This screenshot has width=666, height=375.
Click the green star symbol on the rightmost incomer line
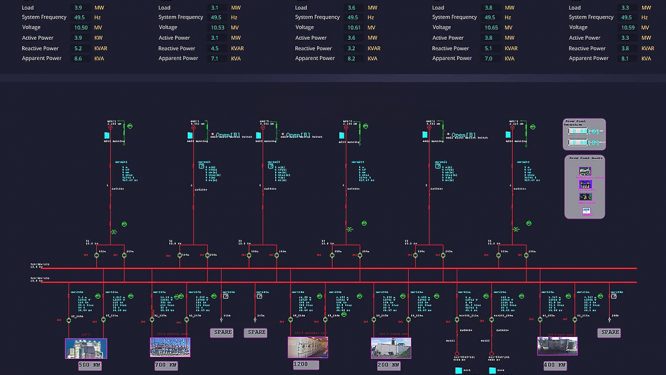coord(516,229)
